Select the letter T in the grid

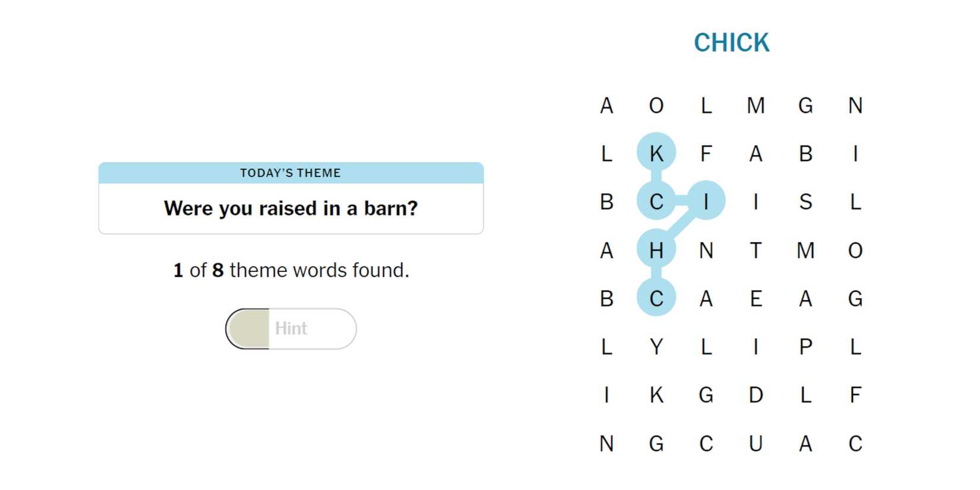click(x=755, y=250)
